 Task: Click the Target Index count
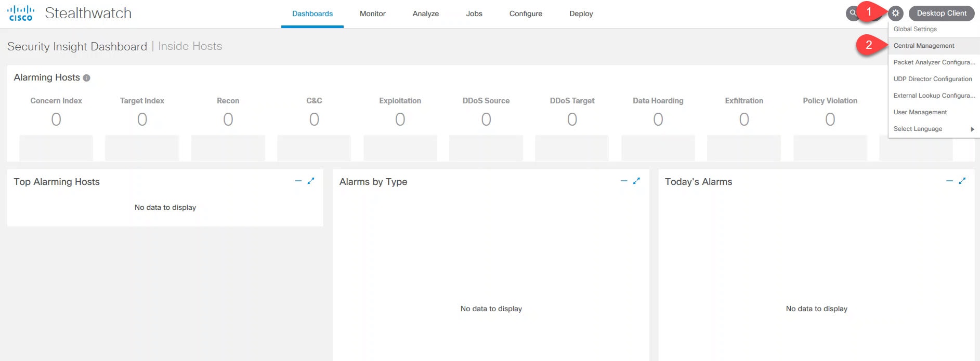(142, 119)
